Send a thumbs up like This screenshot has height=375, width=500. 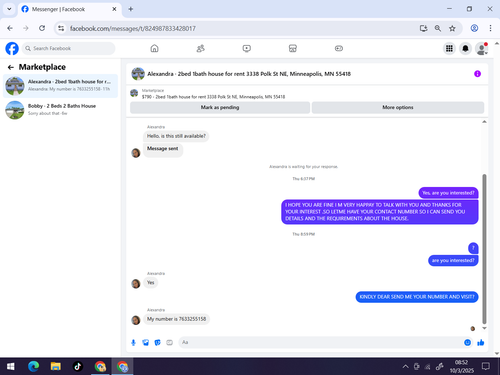[481, 342]
